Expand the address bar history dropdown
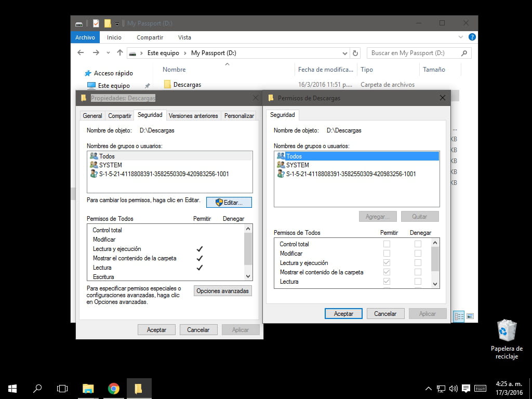This screenshot has height=399, width=532. [345, 54]
